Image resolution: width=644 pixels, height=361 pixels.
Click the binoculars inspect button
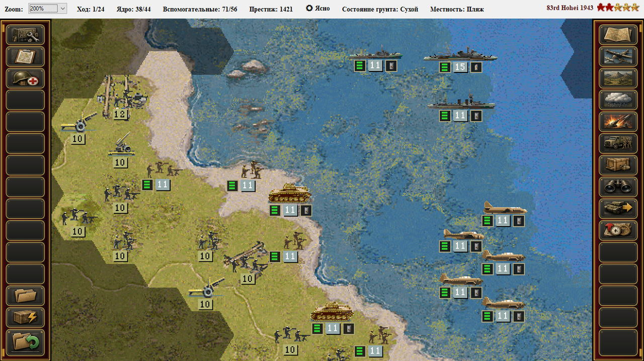618,186
